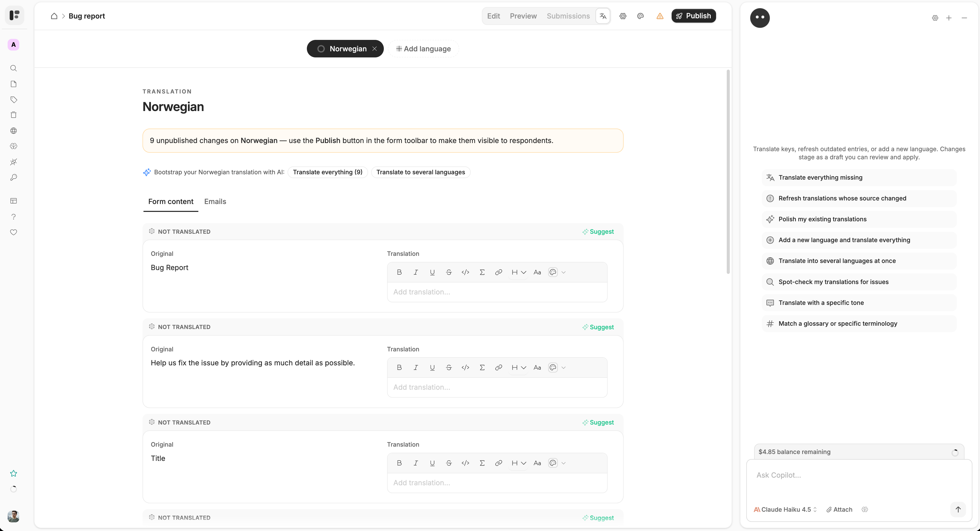Image resolution: width=980 pixels, height=531 pixels.
Task: Click the orange warning triangle icon
Action: pyautogui.click(x=660, y=16)
